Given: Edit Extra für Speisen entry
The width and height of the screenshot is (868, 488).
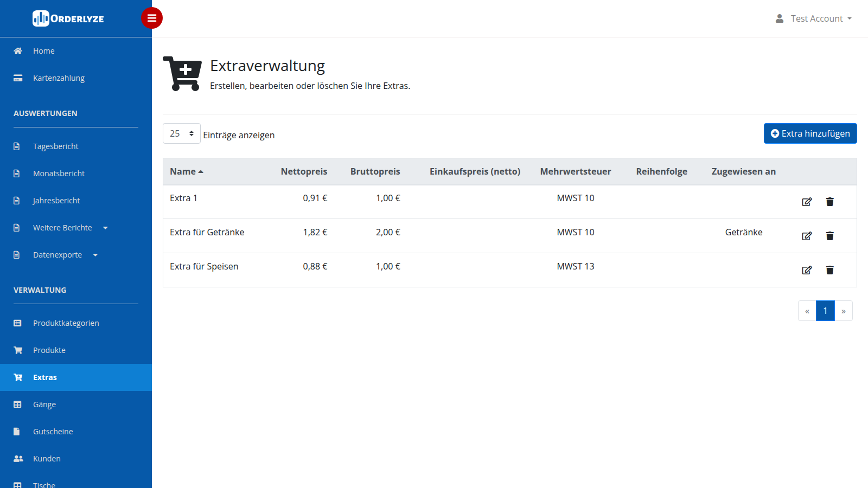Looking at the screenshot, I should [807, 270].
